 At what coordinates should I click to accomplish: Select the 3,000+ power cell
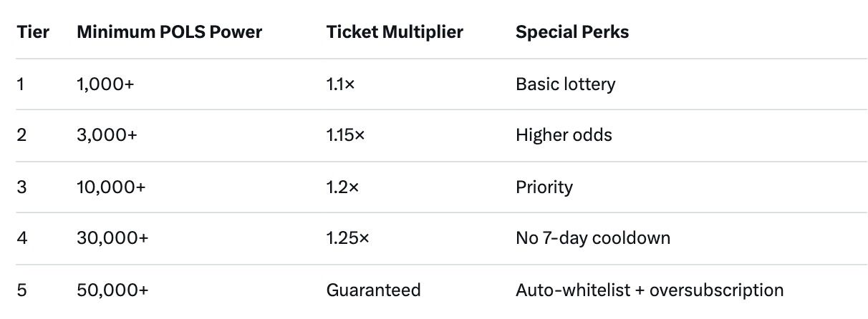click(107, 135)
